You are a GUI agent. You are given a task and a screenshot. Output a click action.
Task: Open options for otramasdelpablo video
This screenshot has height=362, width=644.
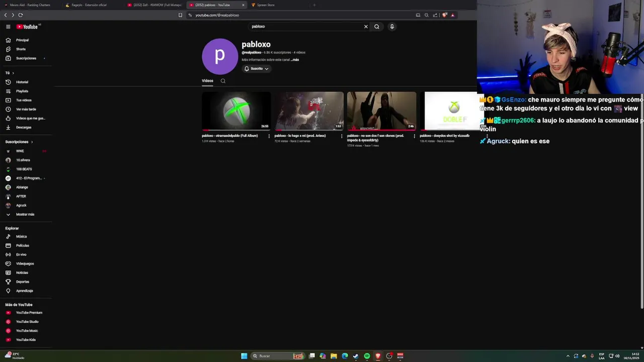(269, 136)
